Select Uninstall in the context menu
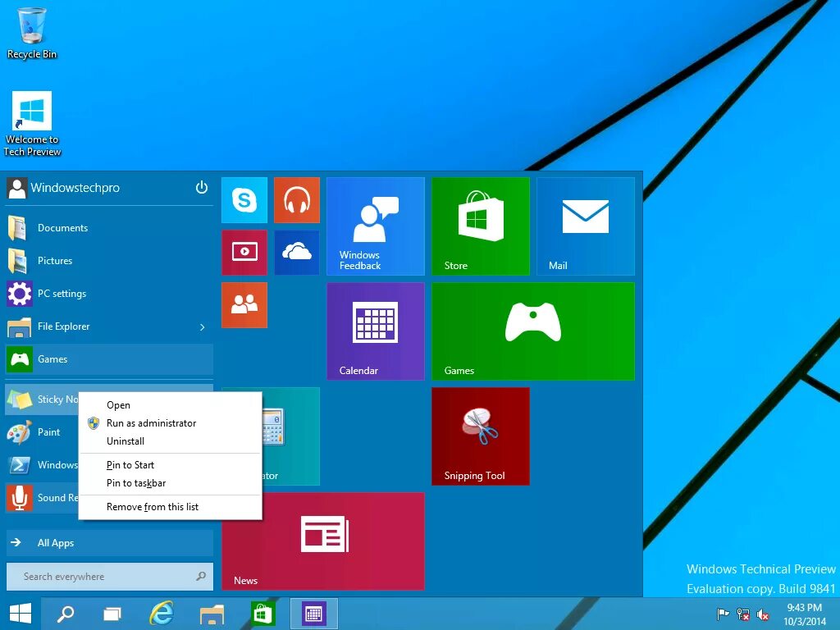The width and height of the screenshot is (840, 630). coord(171,441)
